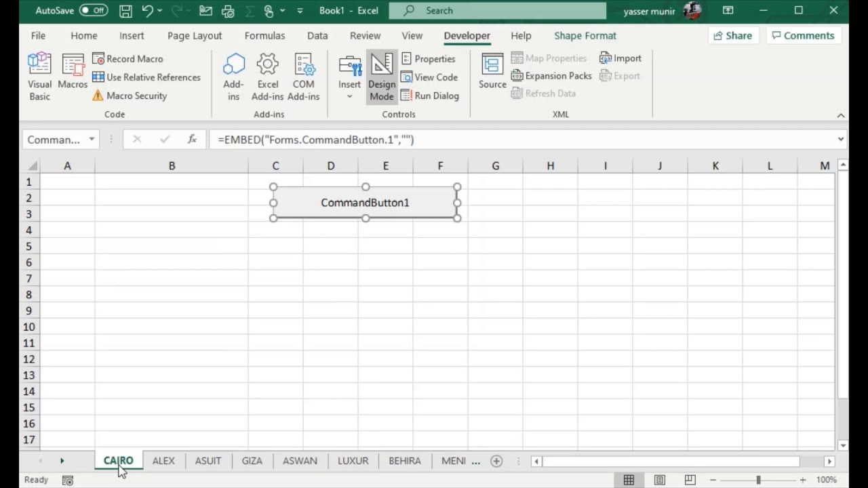Screen dimensions: 868x488
Task: Customize the Quick Access Toolbar
Action: coord(300,11)
